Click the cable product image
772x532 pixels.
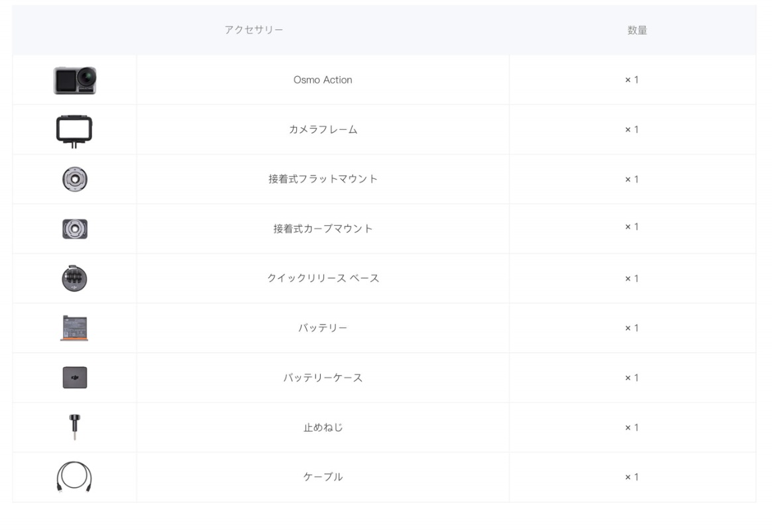click(74, 477)
